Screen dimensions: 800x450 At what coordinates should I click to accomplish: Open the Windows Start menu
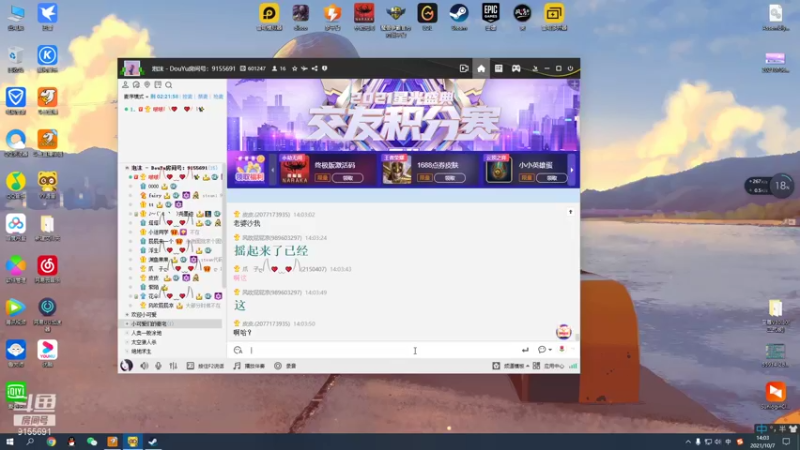[10, 441]
